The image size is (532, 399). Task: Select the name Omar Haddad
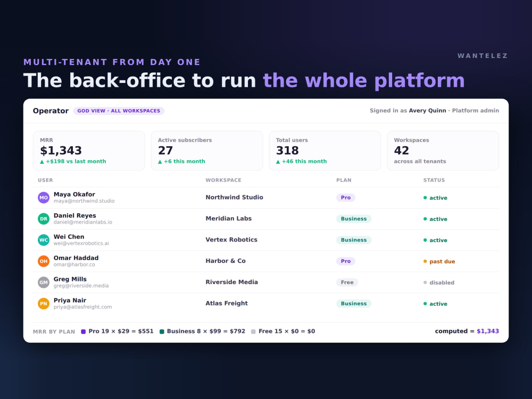[x=76, y=258]
